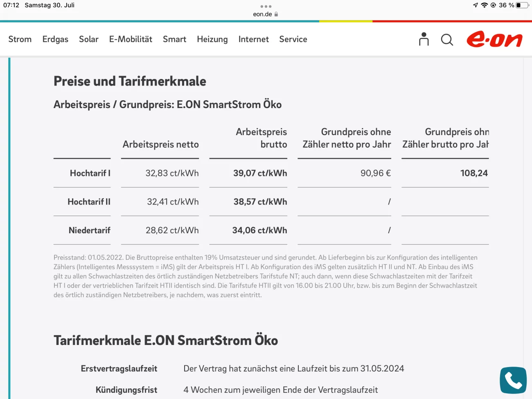Viewport: 532px width, 399px height.
Task: Tap the three-dot multitasking icon
Action: [266, 6]
